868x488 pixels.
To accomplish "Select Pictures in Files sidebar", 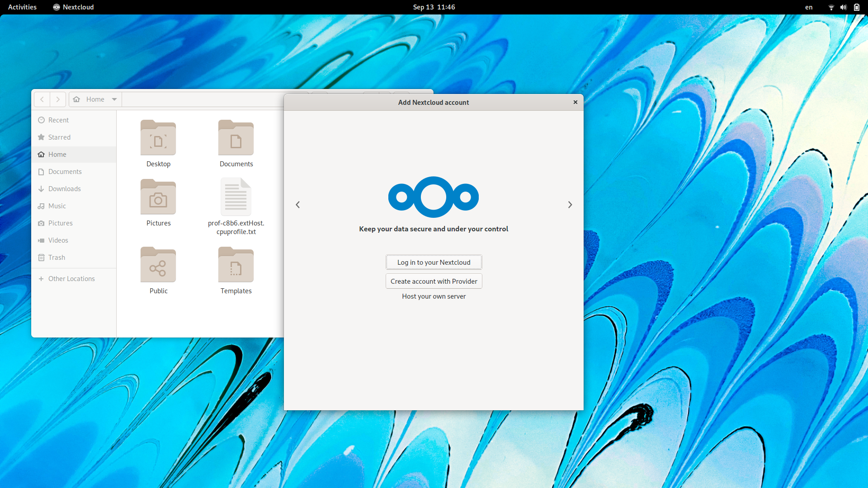I will tap(74, 223).
